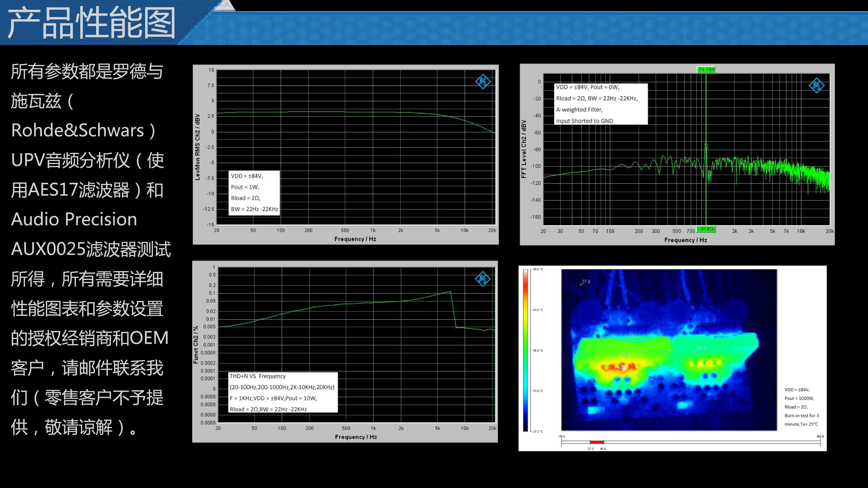Image resolution: width=868 pixels, height=488 pixels.
Task: Select the 'Burn-in test for 3' text
Action: (x=802, y=416)
